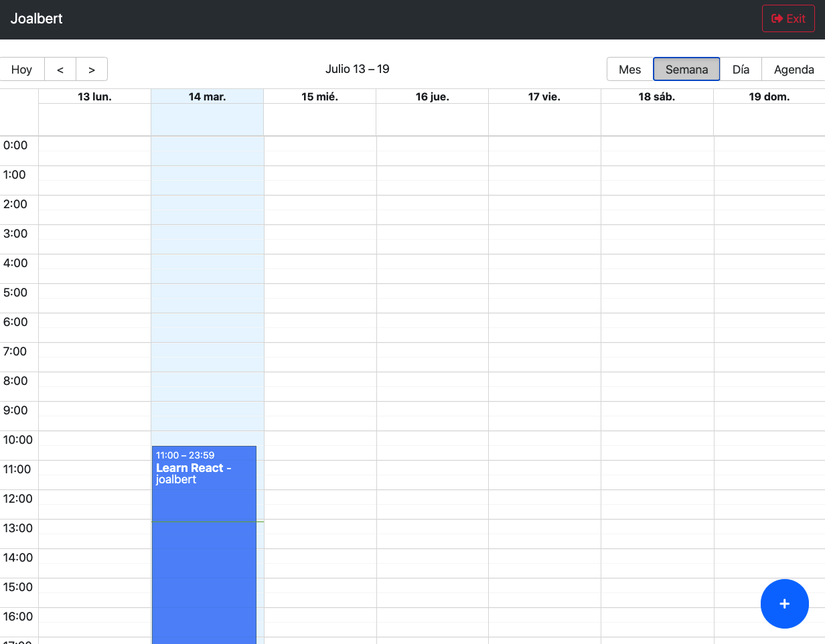Screen dimensions: 825x644
Task: Click the 12:00 time label
Action: coord(18,499)
